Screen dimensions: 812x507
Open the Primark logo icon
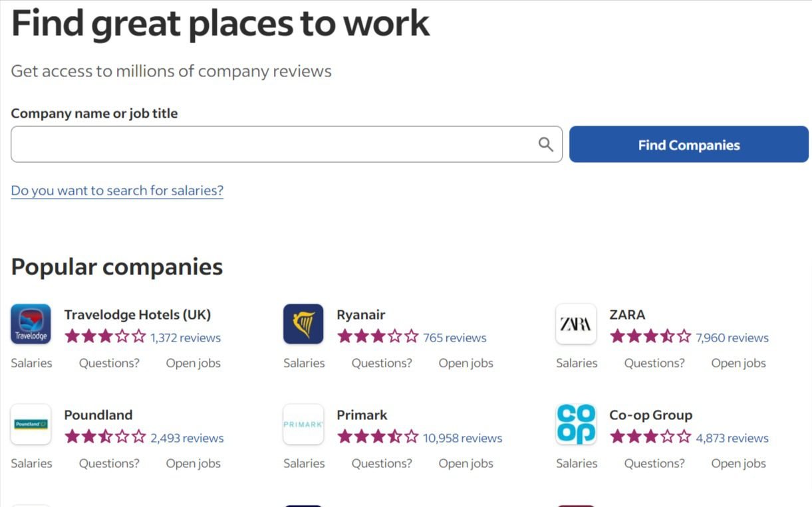(303, 424)
